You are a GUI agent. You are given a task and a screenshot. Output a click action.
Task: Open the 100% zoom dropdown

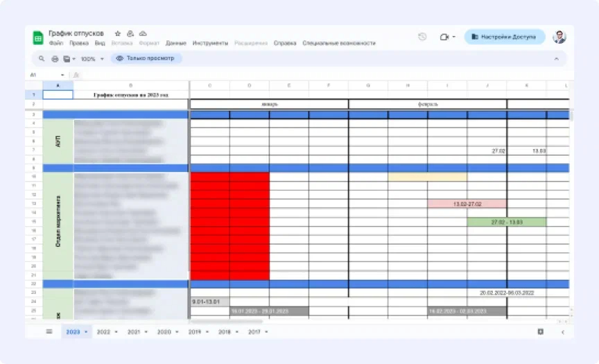tap(92, 59)
